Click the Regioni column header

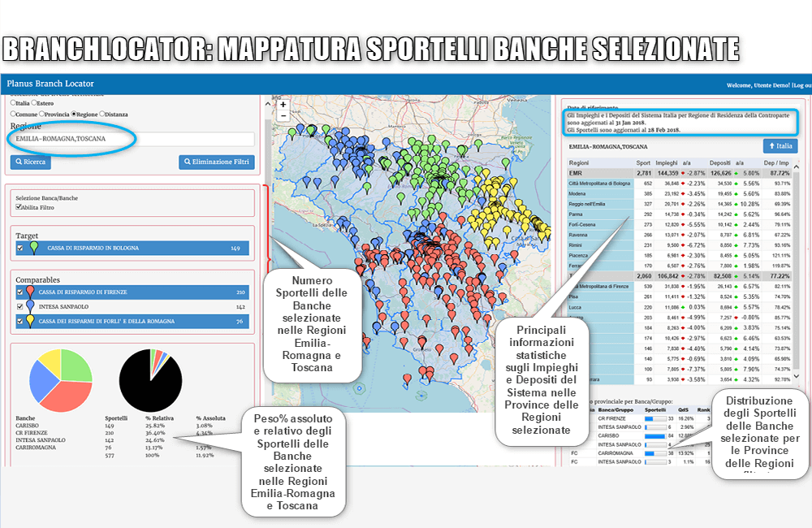[x=578, y=162]
